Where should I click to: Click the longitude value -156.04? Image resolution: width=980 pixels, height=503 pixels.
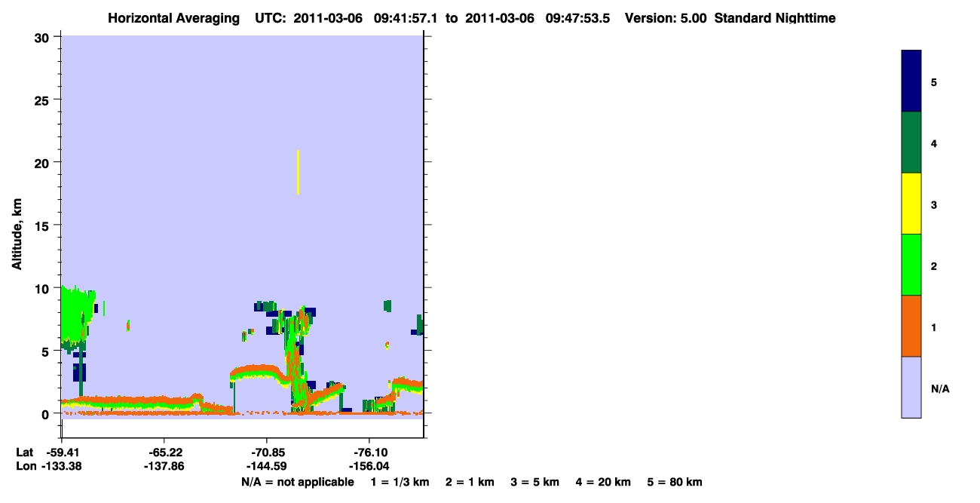(368, 466)
